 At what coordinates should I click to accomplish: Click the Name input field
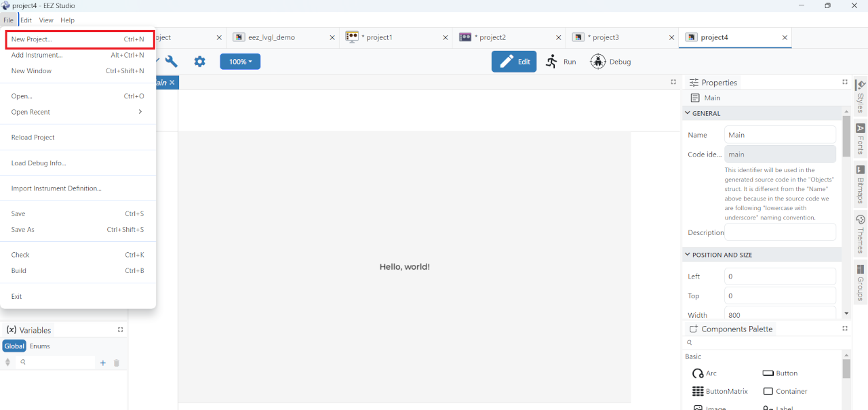coord(780,135)
